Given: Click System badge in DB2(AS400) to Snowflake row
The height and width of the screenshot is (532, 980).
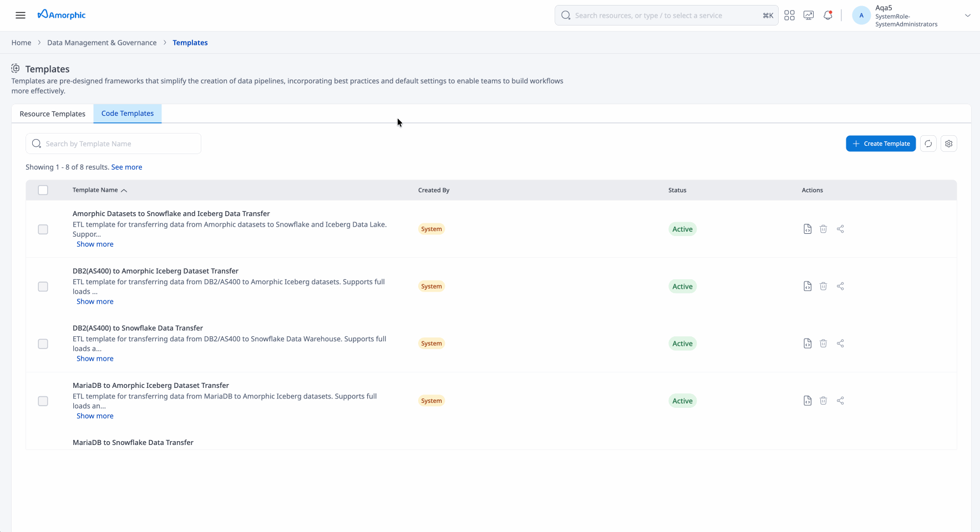Looking at the screenshot, I should (431, 344).
